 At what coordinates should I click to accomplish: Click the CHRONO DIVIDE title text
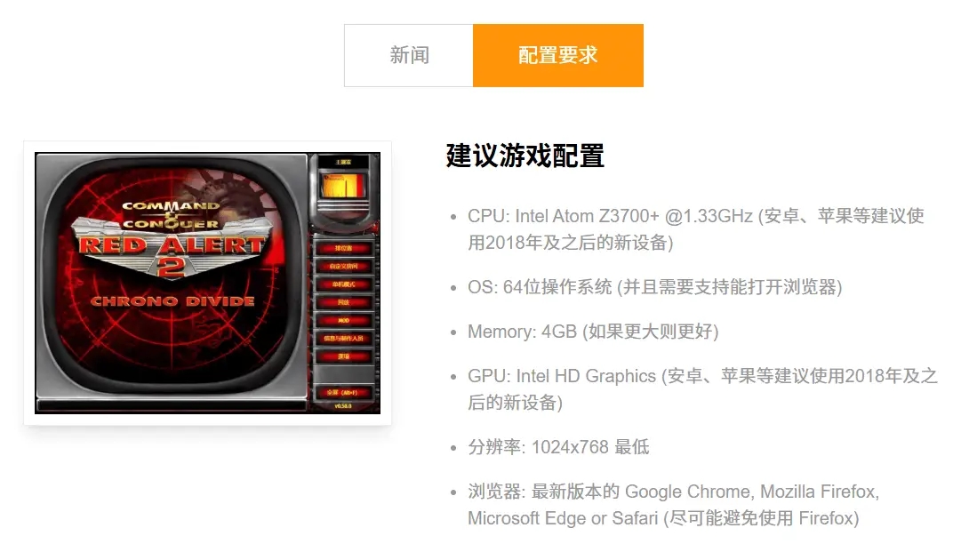(172, 301)
